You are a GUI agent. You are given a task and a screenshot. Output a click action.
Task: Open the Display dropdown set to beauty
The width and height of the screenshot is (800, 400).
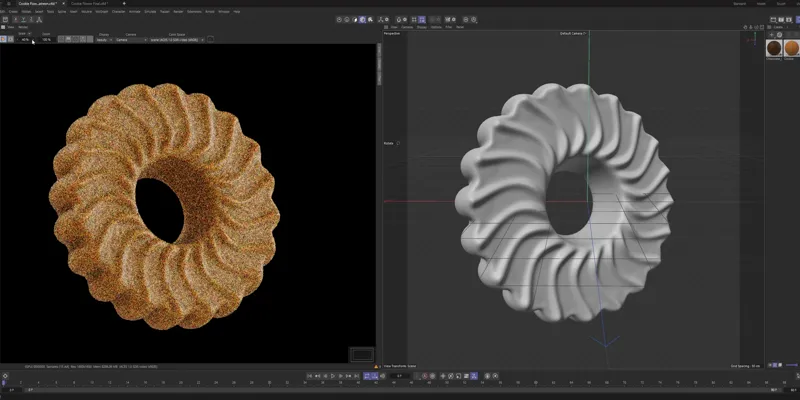[x=104, y=40]
